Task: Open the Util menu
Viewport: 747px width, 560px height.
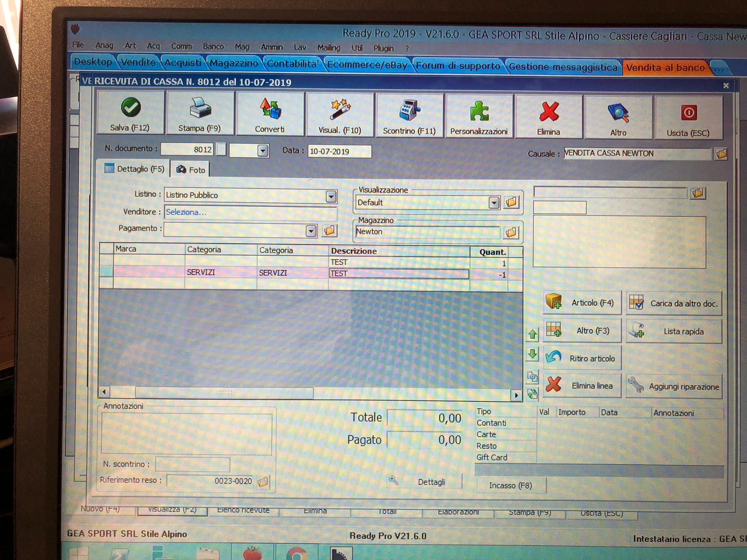Action: pyautogui.click(x=357, y=48)
